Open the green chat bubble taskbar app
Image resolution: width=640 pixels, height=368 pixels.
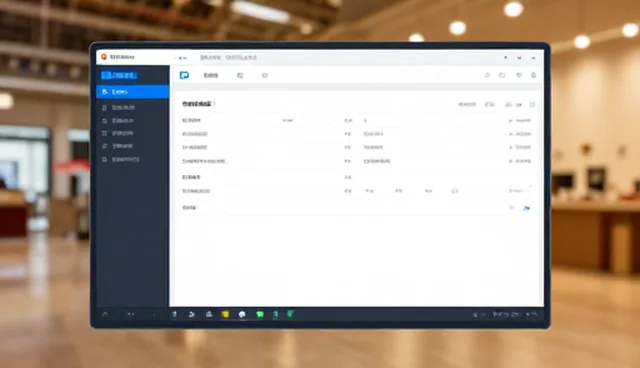(260, 314)
